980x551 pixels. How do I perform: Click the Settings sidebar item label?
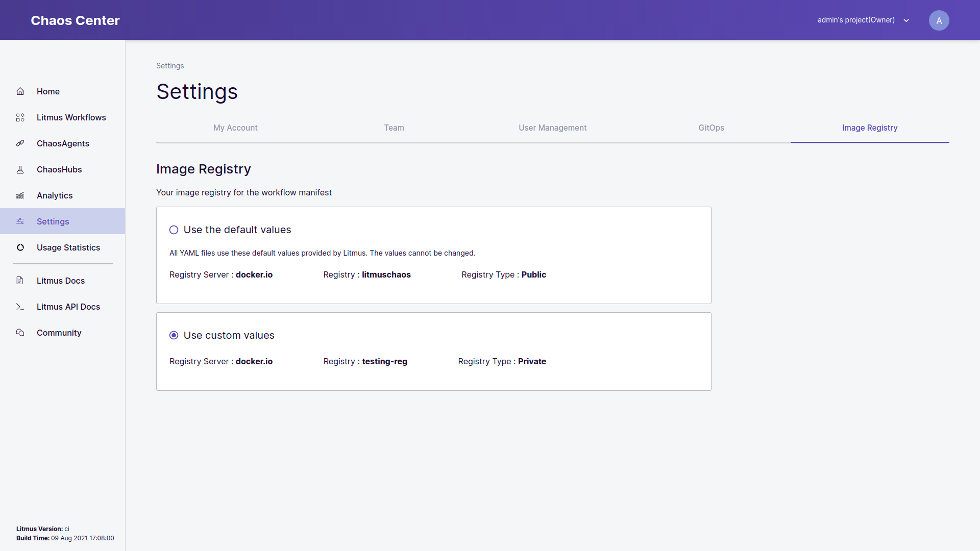53,221
